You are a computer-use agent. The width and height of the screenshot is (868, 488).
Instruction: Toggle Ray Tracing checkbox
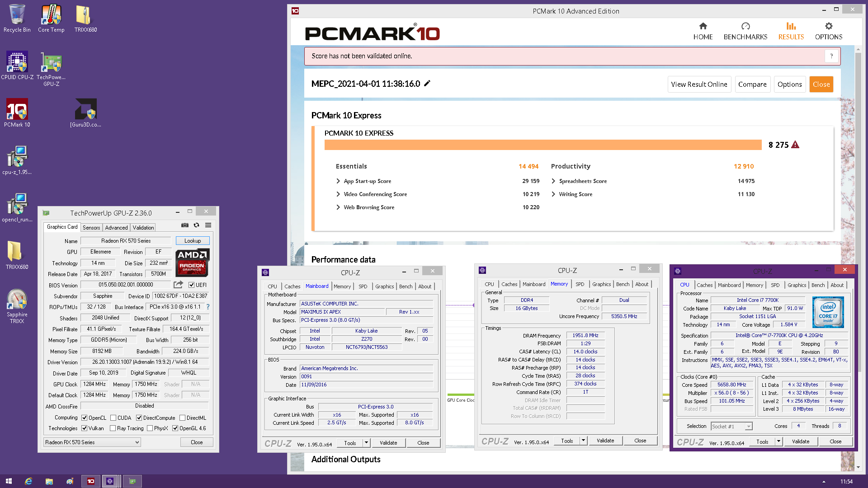point(113,428)
